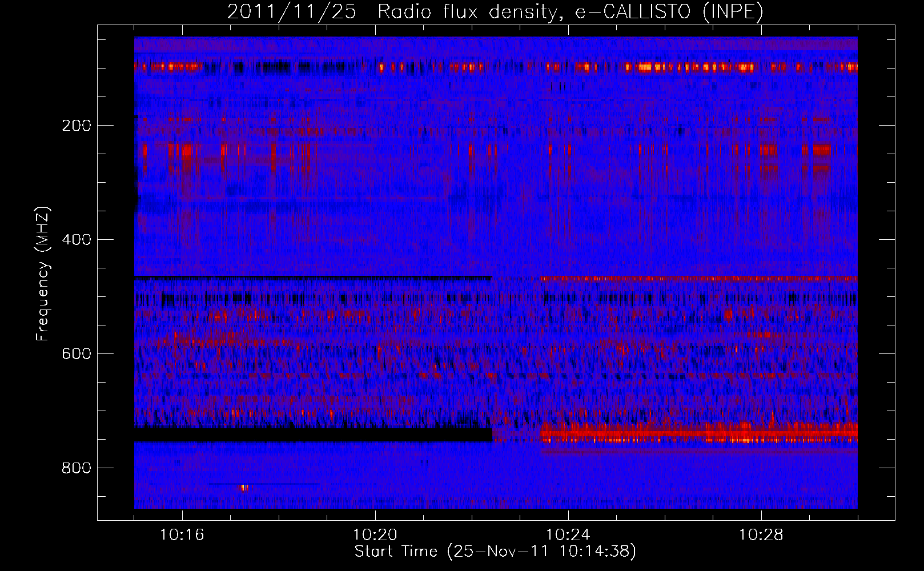
Task: Click the small bright spot near 830 MHz
Action: tap(244, 488)
